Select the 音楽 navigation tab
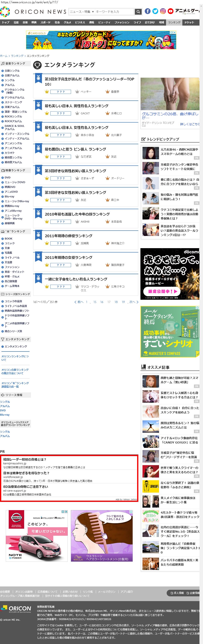 pos(25,22)
